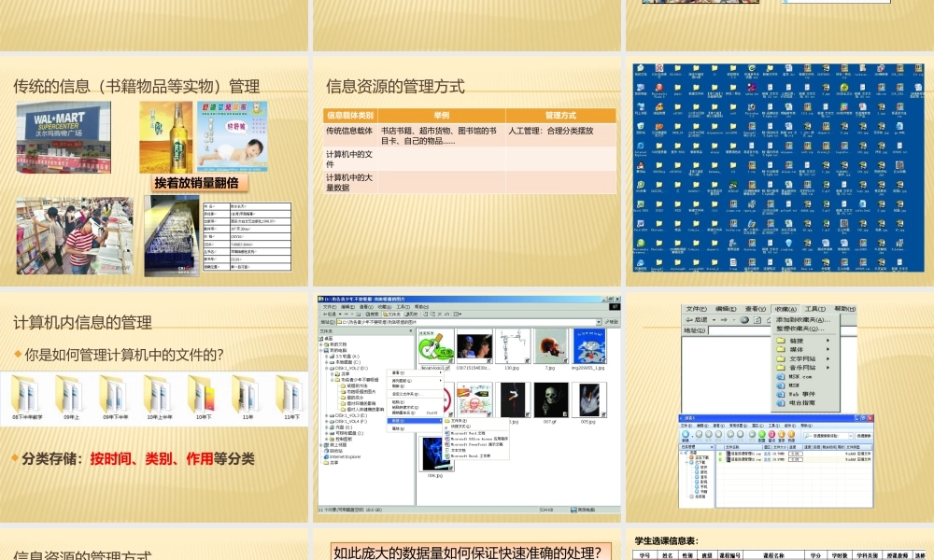934x560 pixels.
Task: Click the Wal-Mart Supercenter storefront photo
Action: tap(64, 137)
